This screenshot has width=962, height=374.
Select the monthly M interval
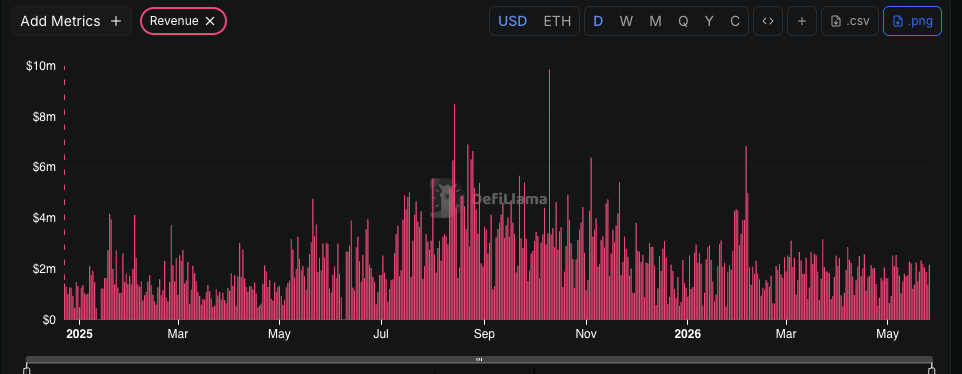pos(655,21)
